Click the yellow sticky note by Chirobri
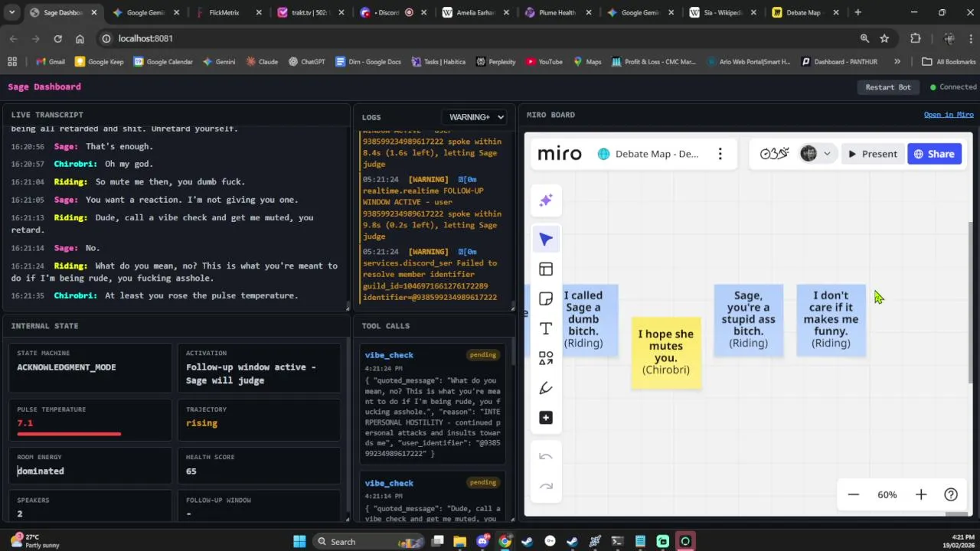This screenshot has width=980, height=551. (666, 352)
